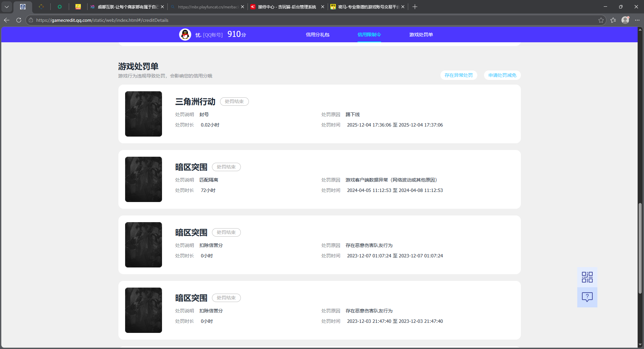This screenshot has height=349, width=644.
Task: Open the help question-mark bubble
Action: tap(587, 297)
